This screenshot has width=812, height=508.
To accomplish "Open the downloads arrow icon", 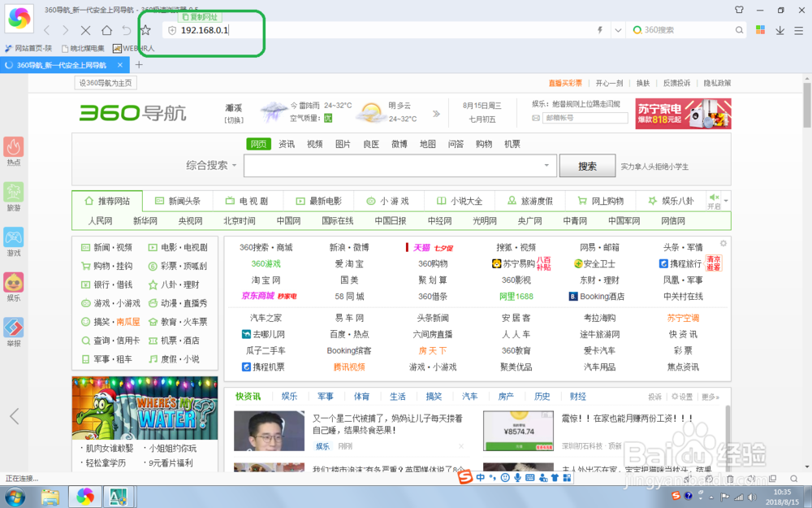I will (x=780, y=30).
